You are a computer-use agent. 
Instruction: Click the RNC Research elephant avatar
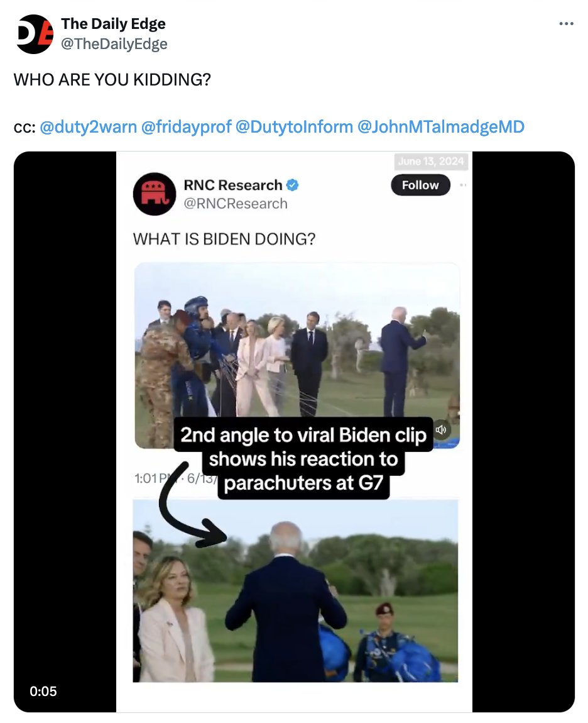tap(154, 194)
